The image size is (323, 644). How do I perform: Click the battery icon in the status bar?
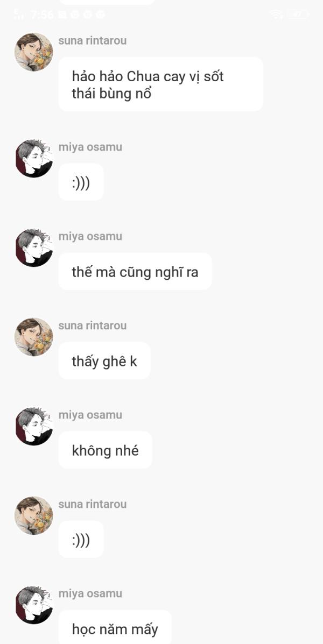(298, 15)
